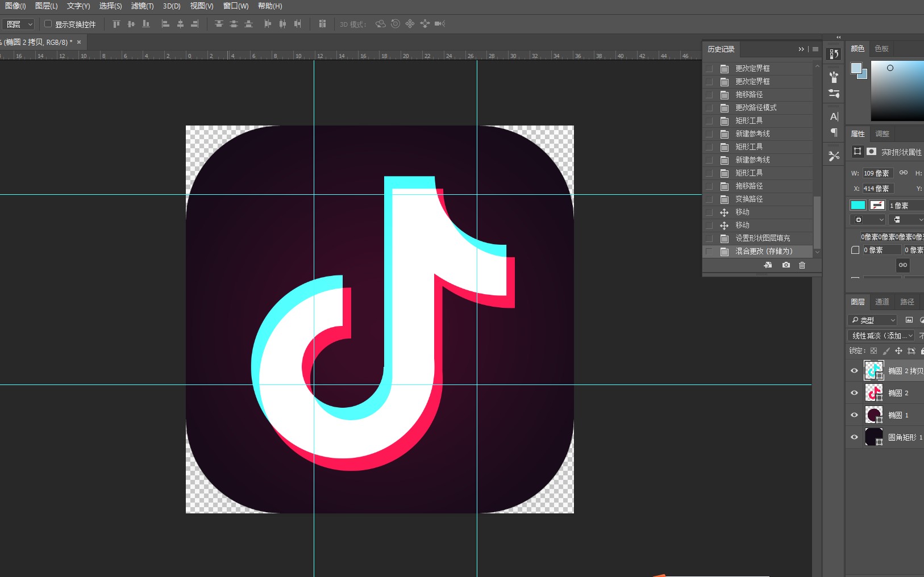The width and height of the screenshot is (924, 577).
Task: Select 更改路径模式 history state
Action: 757,107
